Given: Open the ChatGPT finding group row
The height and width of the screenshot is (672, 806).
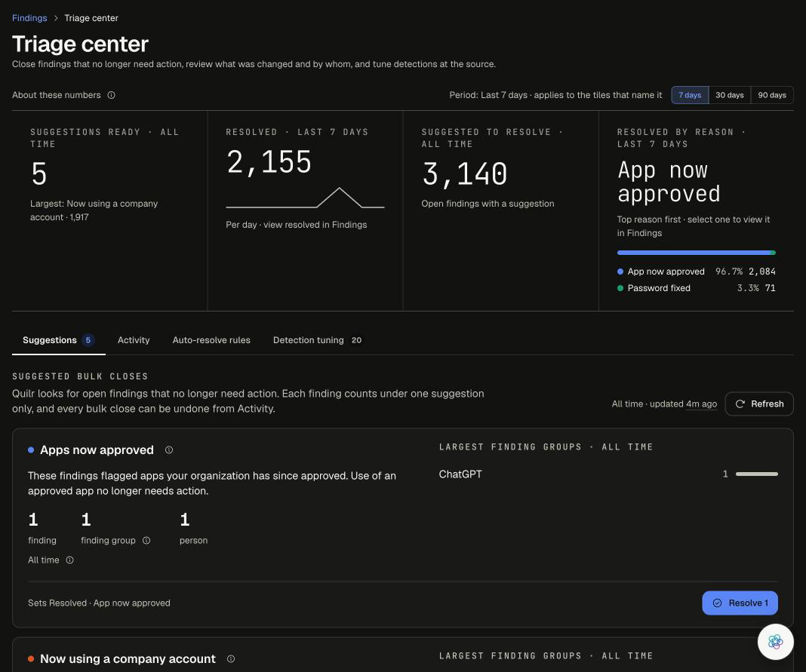Looking at the screenshot, I should click(608, 474).
